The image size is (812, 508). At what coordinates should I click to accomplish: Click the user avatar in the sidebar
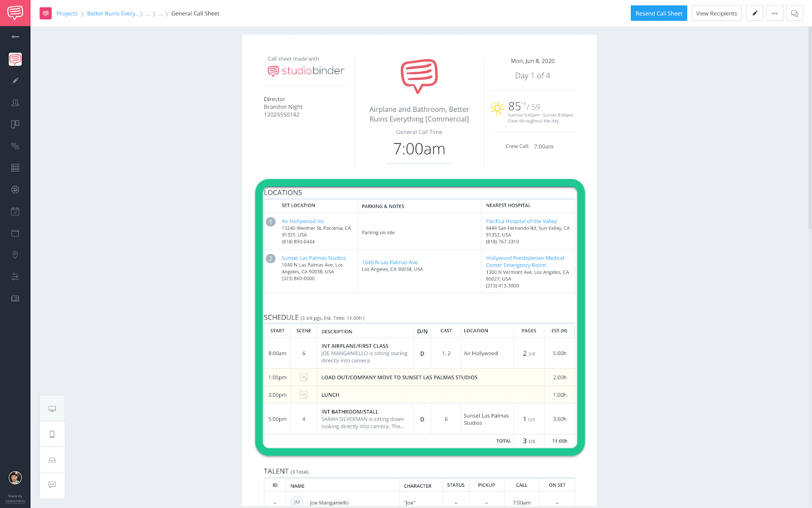coord(15,478)
